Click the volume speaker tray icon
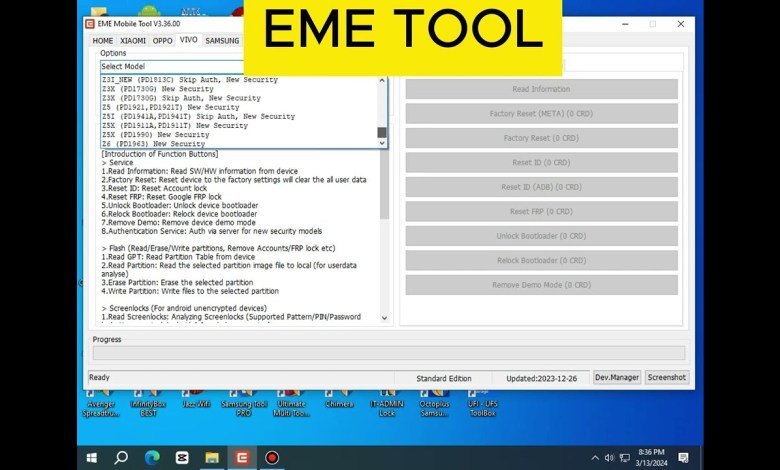 coord(609,458)
